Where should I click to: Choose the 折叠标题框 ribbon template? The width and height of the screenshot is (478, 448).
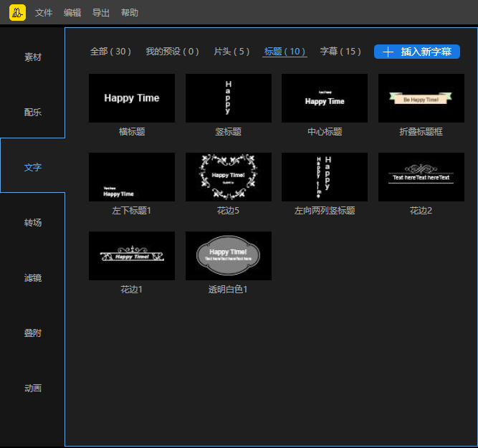click(421, 98)
